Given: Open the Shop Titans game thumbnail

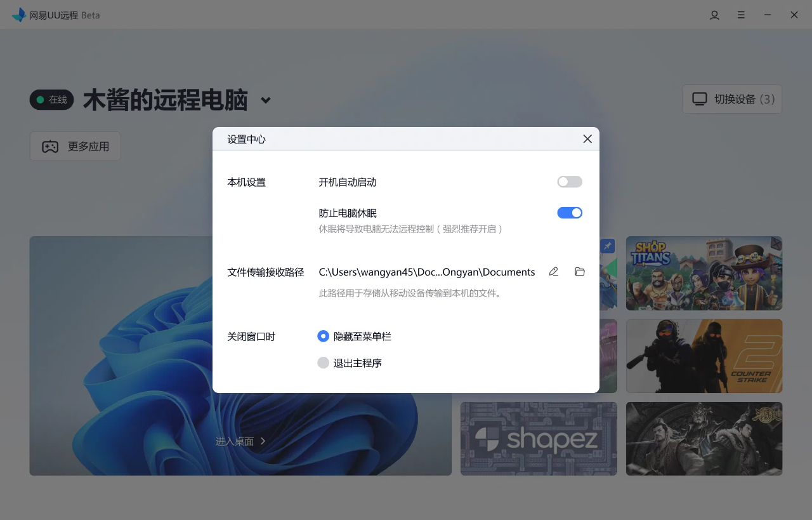Looking at the screenshot, I should tap(704, 274).
